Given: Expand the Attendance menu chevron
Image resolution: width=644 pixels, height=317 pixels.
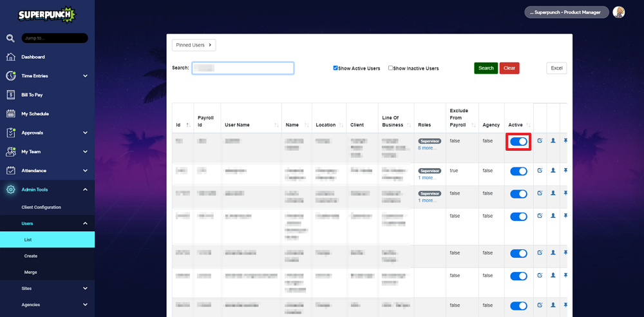Looking at the screenshot, I should tap(86, 171).
